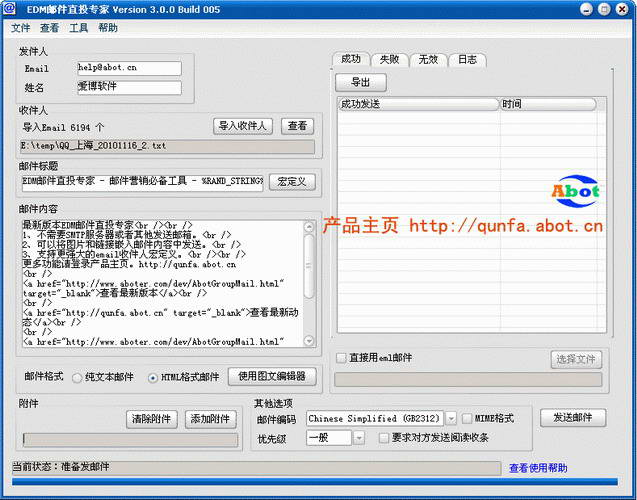Expand the 优先级 priority dropdown arrow
Screen dimensions: 637x500
[359, 438]
